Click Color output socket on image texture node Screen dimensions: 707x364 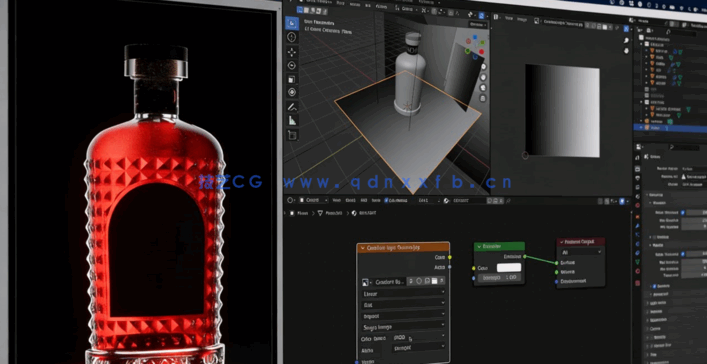point(450,257)
